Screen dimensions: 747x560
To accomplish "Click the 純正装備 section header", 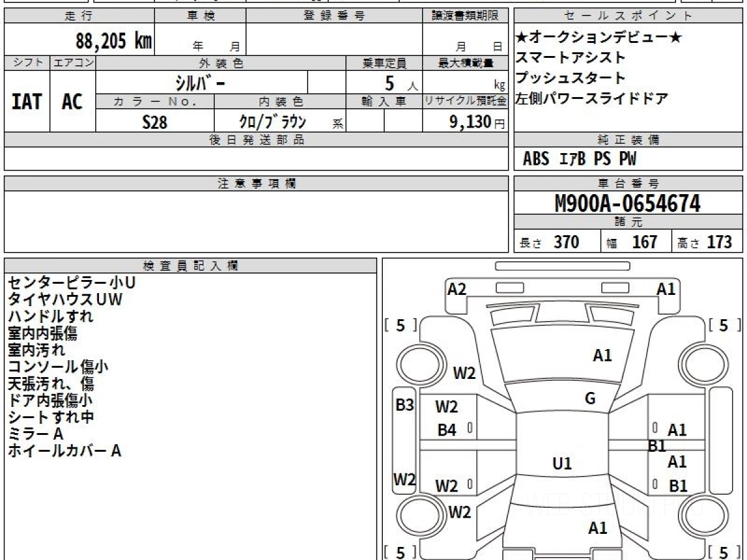I will (x=628, y=140).
